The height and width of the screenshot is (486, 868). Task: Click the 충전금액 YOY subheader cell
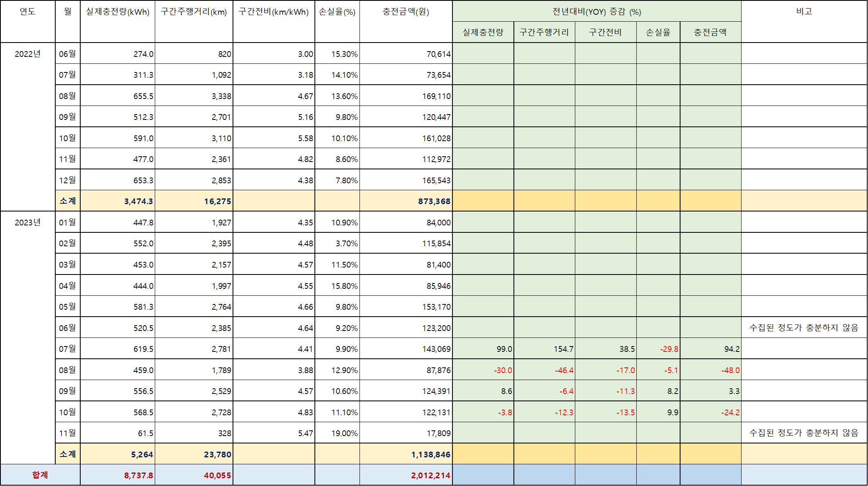[710, 32]
